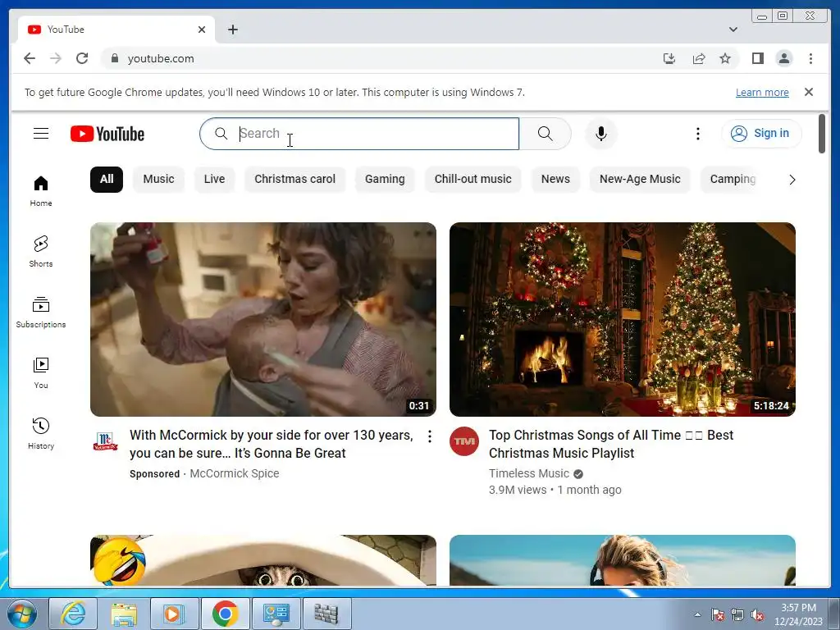Open the YouTube hamburger guide menu
The image size is (840, 630).
(x=41, y=134)
